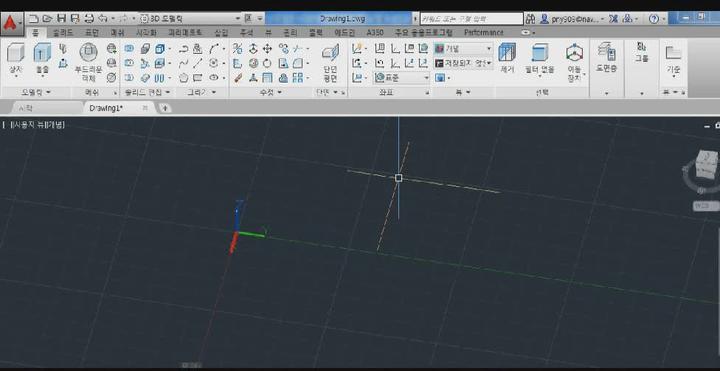Expand the 솔리드 편집 panel title arrow

coord(168,92)
